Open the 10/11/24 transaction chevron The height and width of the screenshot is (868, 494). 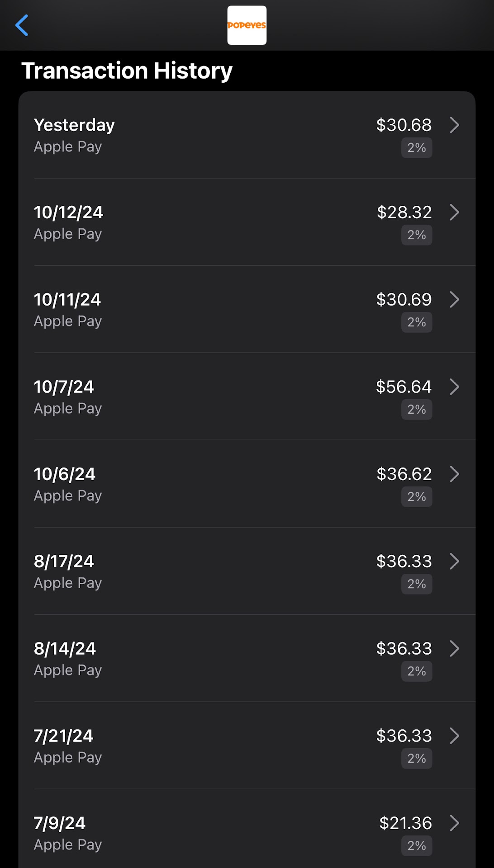click(x=454, y=300)
